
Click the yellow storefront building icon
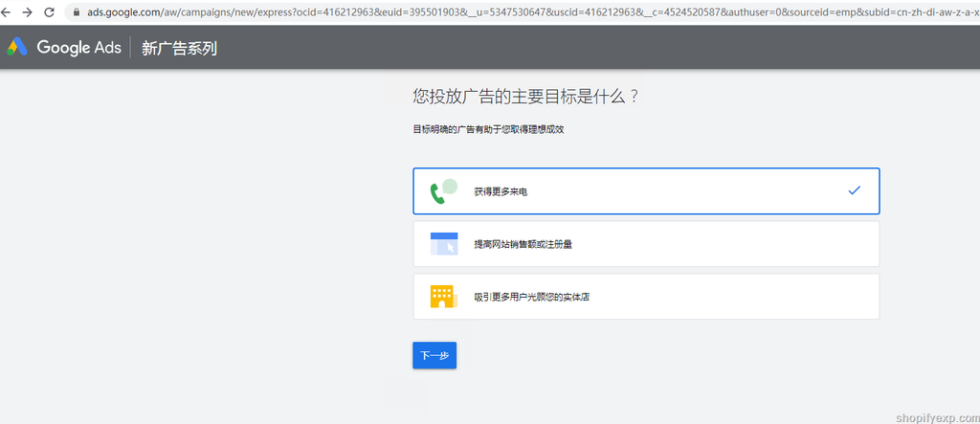[x=443, y=297]
